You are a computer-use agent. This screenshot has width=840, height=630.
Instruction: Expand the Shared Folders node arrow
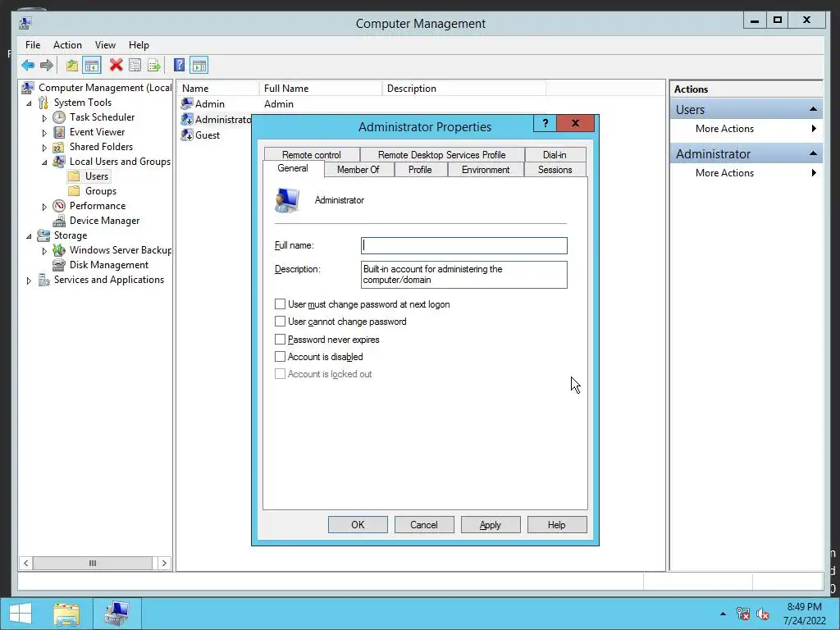tap(44, 148)
